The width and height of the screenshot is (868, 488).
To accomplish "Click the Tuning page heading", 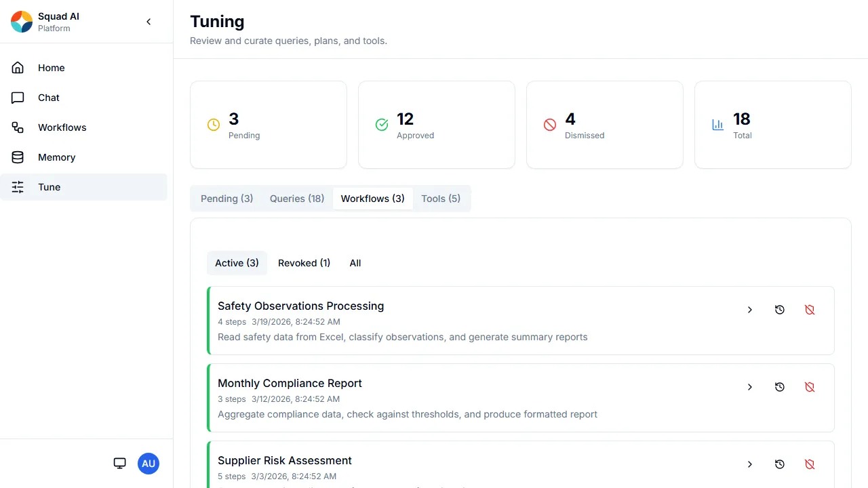I will [x=217, y=22].
